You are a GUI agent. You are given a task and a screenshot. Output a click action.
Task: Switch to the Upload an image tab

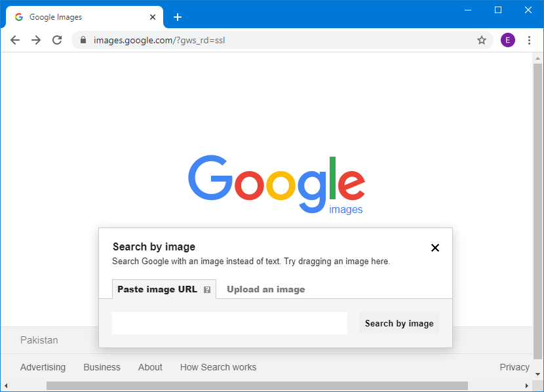266,289
